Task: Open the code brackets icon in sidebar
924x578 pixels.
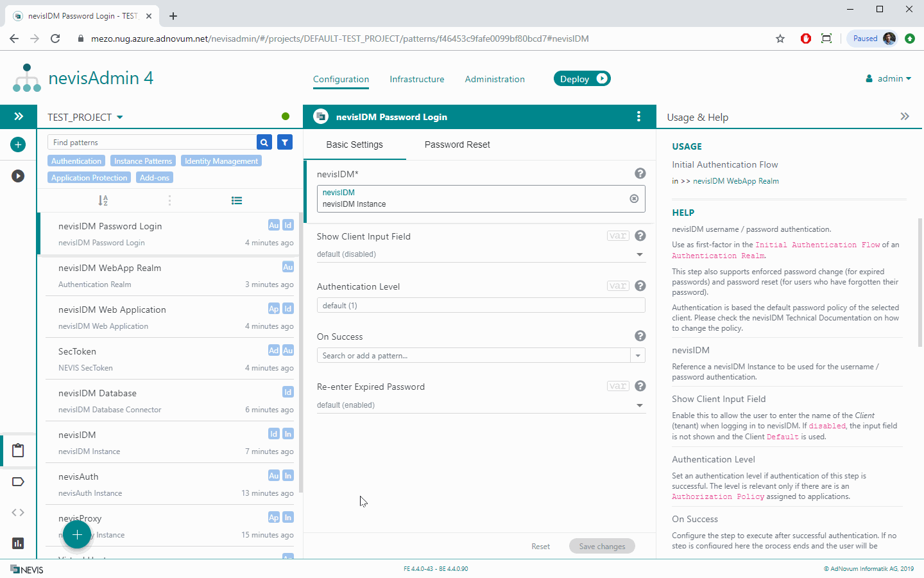Action: click(18, 512)
